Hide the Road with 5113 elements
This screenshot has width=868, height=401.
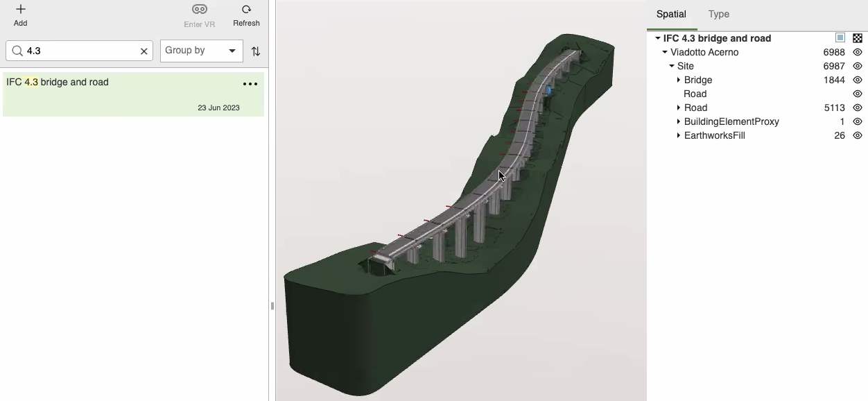pos(858,108)
